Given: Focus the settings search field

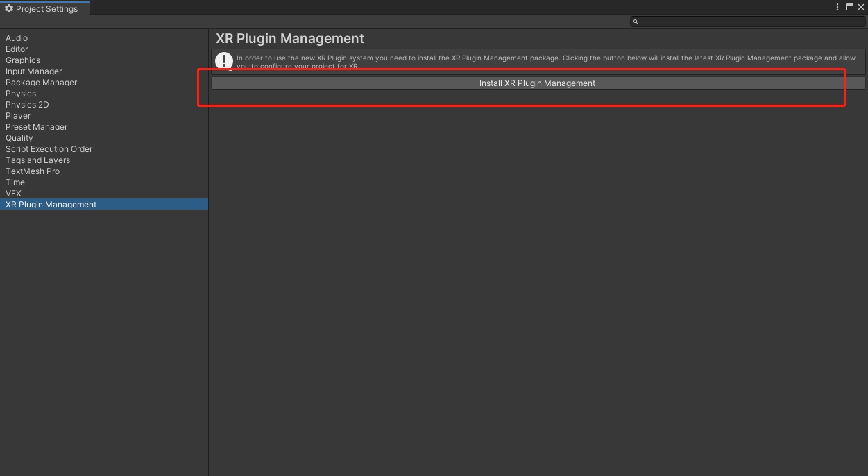Looking at the screenshot, I should (749, 22).
